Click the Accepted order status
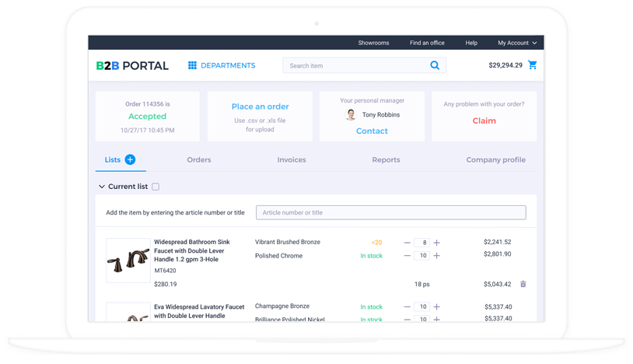The height and width of the screenshot is (364, 633). 147,116
